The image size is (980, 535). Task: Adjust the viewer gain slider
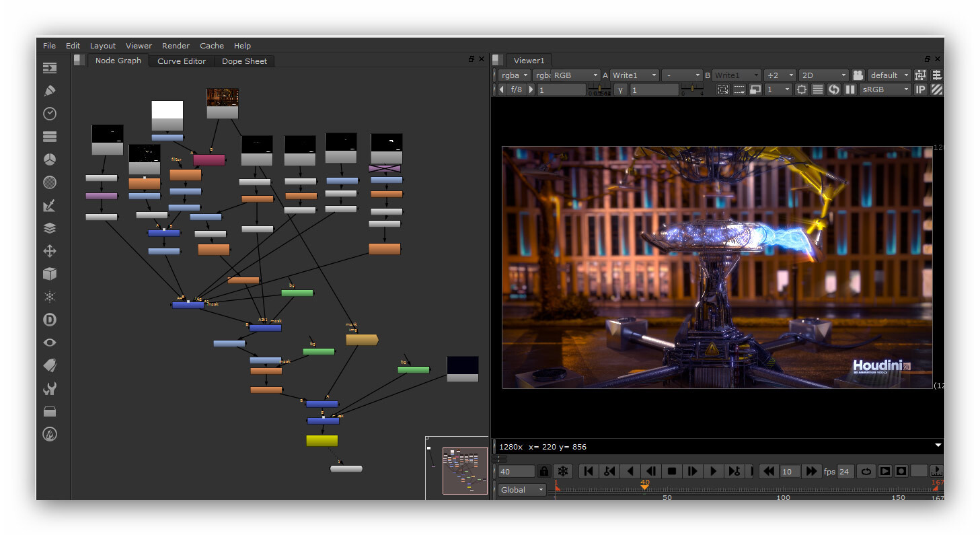[x=599, y=90]
